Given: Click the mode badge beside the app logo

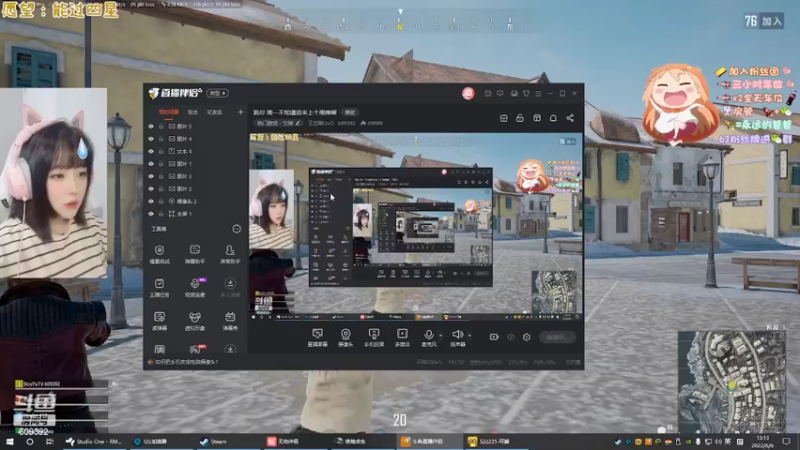Looking at the screenshot, I should [218, 93].
